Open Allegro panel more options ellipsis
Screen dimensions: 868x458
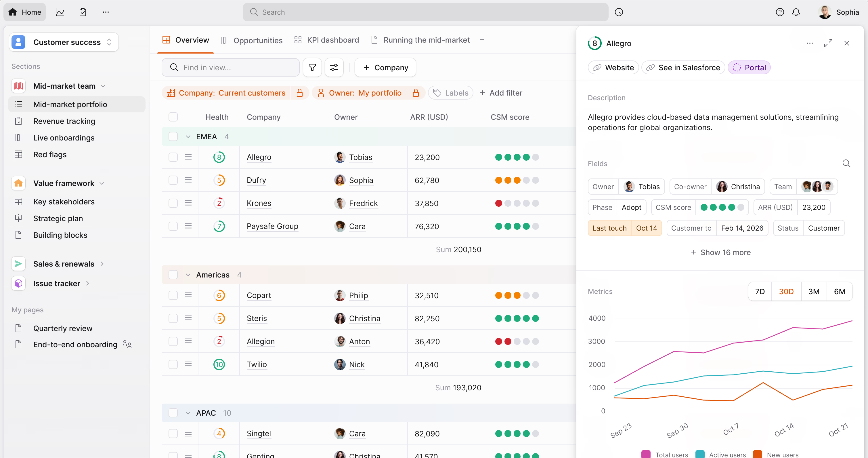click(x=810, y=43)
